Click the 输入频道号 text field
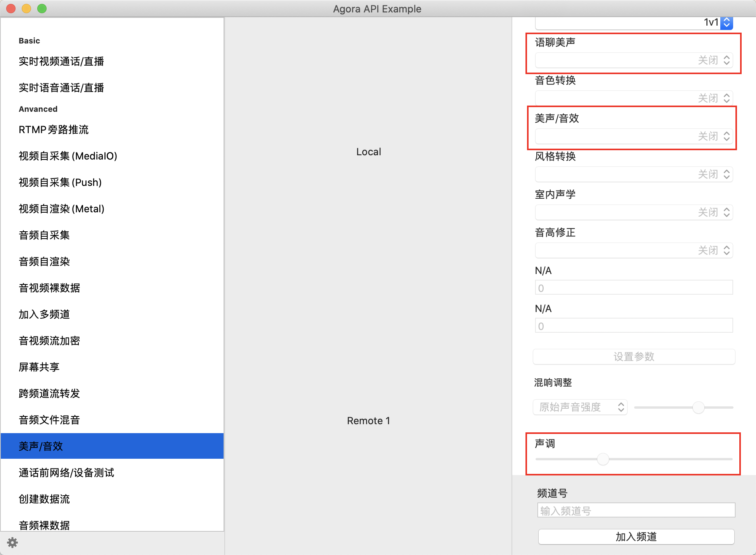Image resolution: width=756 pixels, height=555 pixels. point(636,510)
